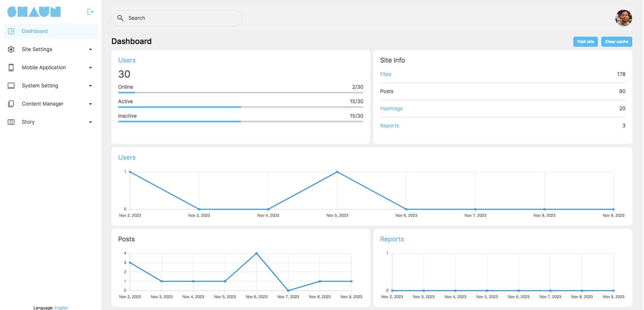This screenshot has height=310, width=644.
Task: Click the Active users progress bar
Action: coord(240,107)
